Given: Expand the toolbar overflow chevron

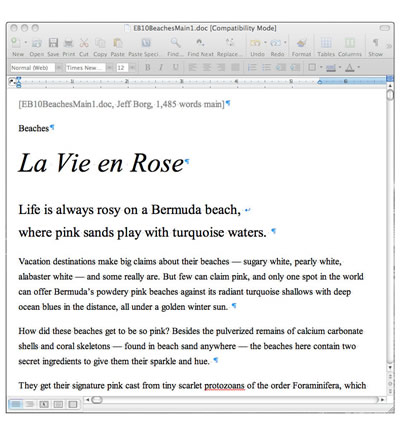Looking at the screenshot, I should point(389,46).
